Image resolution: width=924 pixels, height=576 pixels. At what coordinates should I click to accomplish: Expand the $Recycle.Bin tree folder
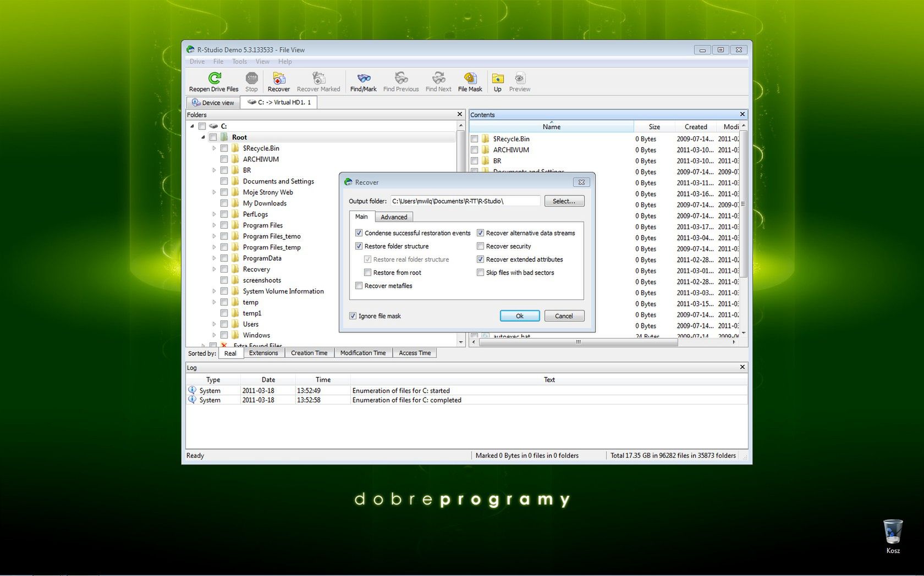coord(214,148)
